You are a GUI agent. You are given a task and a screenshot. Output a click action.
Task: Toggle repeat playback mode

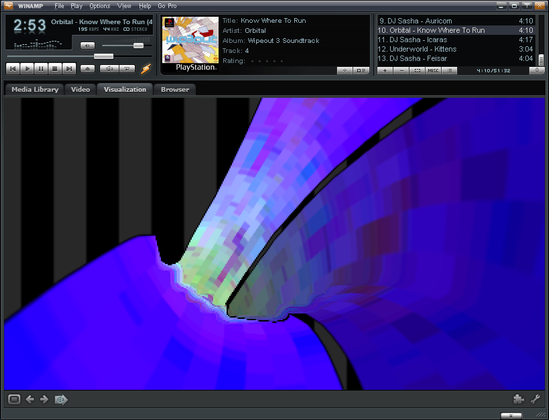click(127, 69)
